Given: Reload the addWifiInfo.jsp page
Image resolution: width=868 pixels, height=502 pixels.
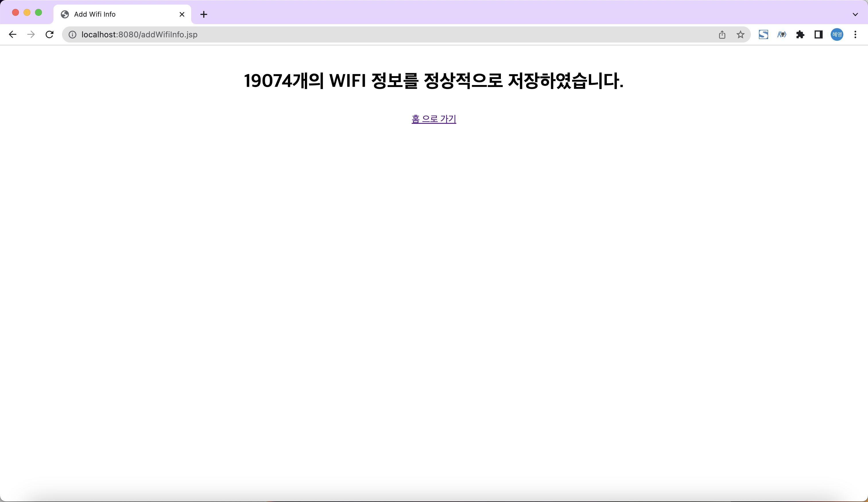Looking at the screenshot, I should pyautogui.click(x=49, y=34).
